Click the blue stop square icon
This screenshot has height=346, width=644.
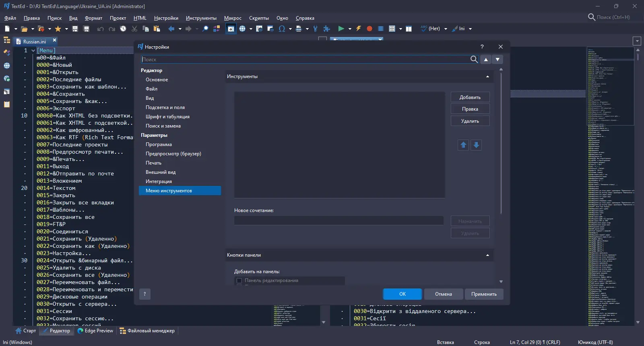click(381, 29)
